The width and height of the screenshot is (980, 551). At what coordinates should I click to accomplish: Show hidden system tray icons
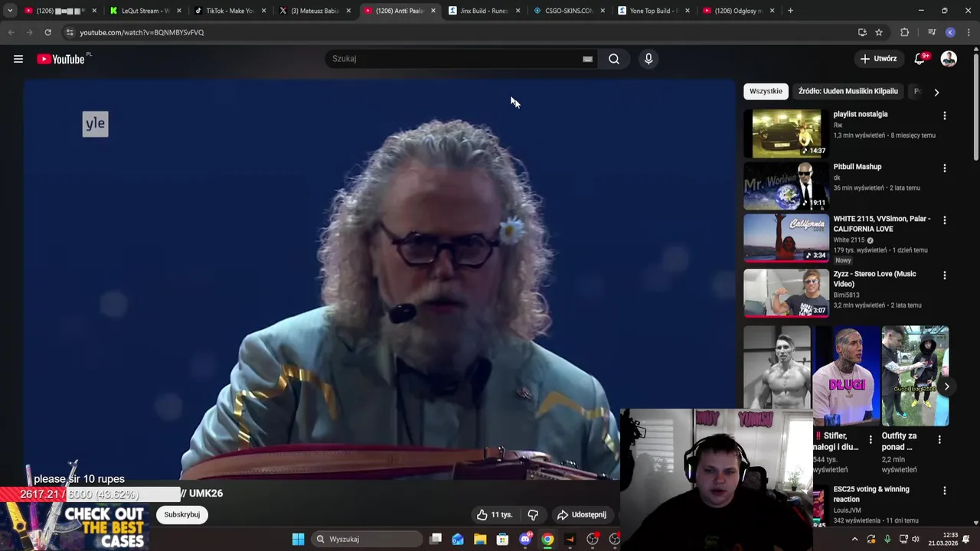[854, 540]
